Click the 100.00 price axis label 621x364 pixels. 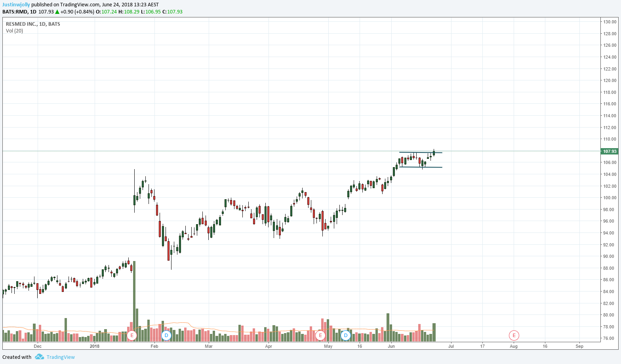[610, 198]
